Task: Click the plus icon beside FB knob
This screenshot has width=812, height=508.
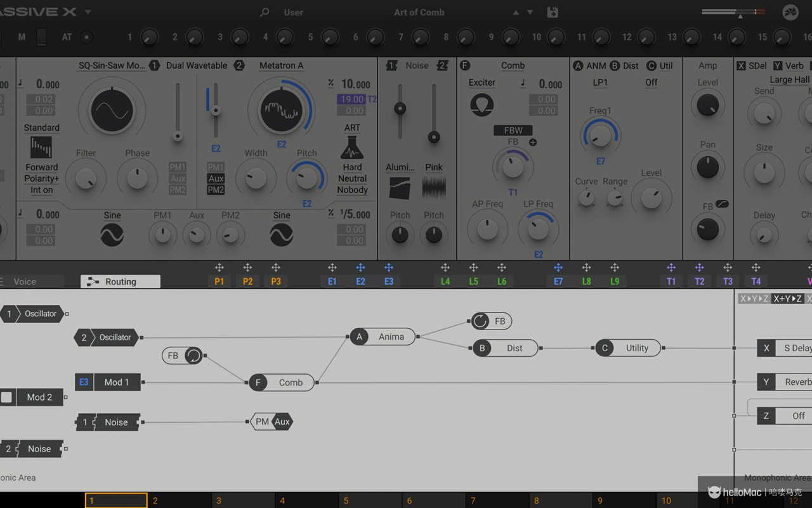Action: tap(533, 142)
